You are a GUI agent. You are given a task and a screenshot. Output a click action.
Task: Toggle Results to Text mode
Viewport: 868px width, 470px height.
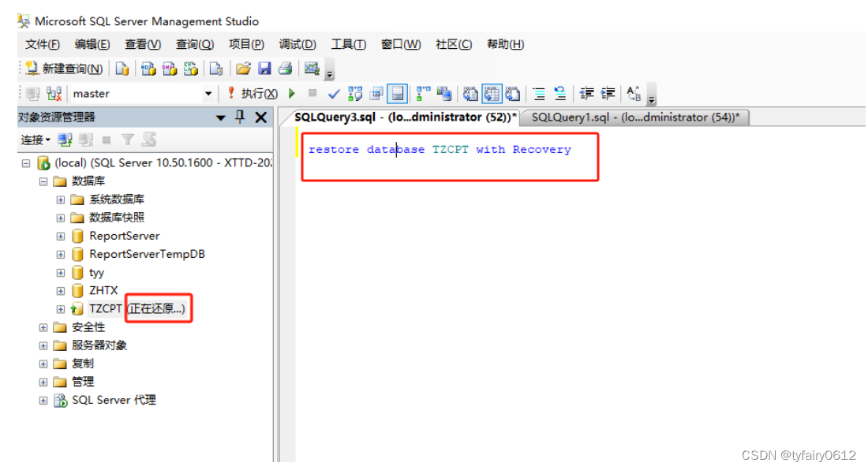470,93
